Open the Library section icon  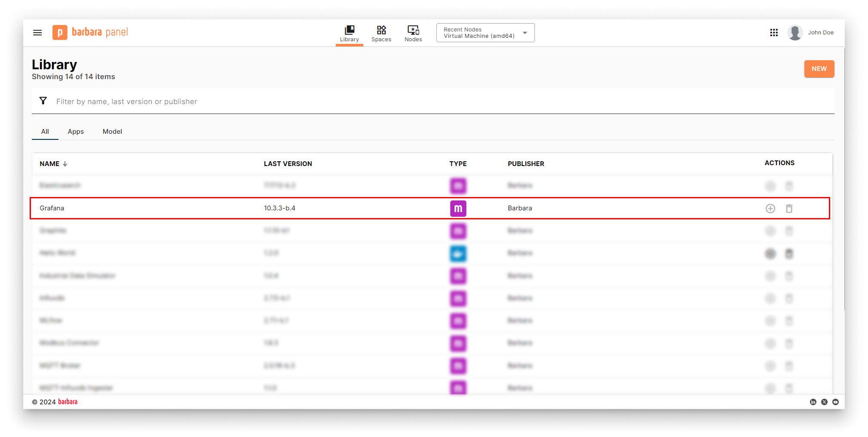click(x=349, y=29)
